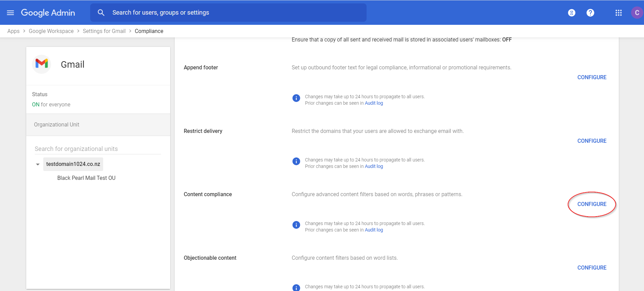Viewport: 644px width, 291px height.
Task: Click the Restrict delivery label
Action: pyautogui.click(x=203, y=131)
